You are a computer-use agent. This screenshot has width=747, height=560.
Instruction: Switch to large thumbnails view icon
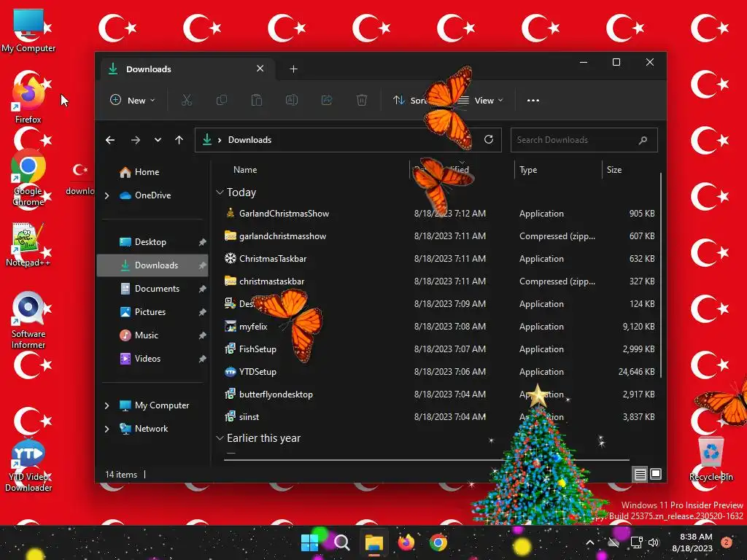coord(656,474)
